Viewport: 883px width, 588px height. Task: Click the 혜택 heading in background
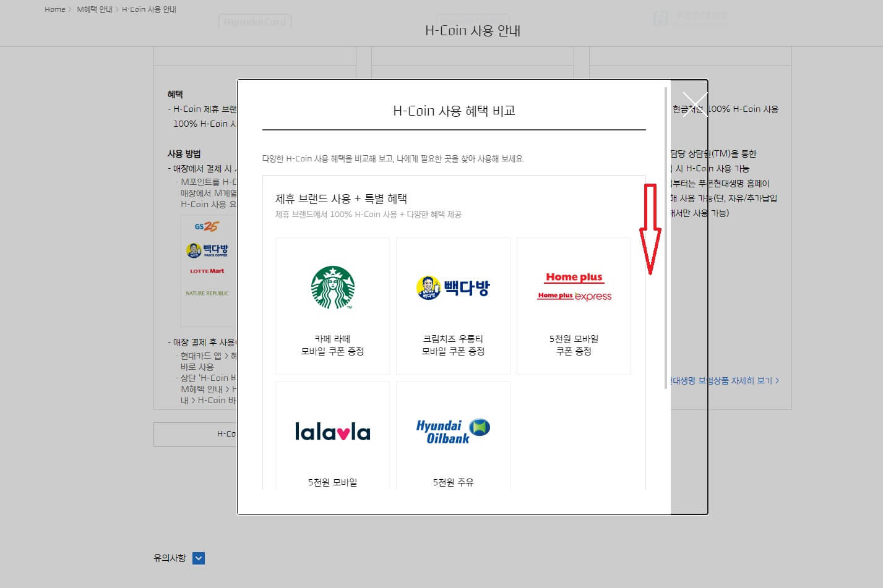[175, 94]
